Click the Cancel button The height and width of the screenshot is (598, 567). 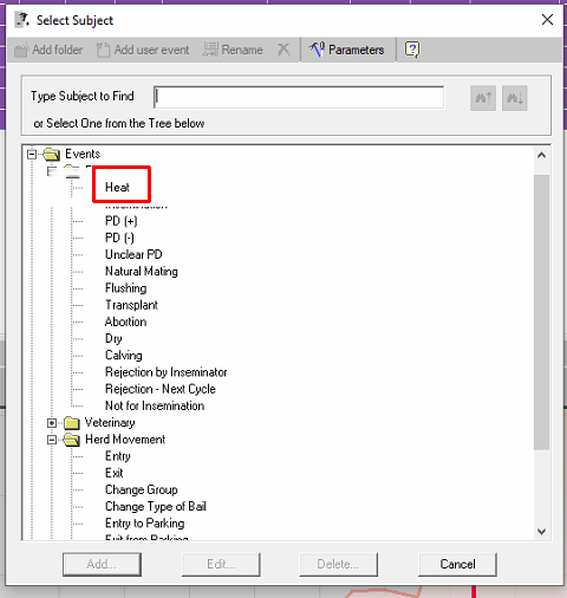coord(458,564)
